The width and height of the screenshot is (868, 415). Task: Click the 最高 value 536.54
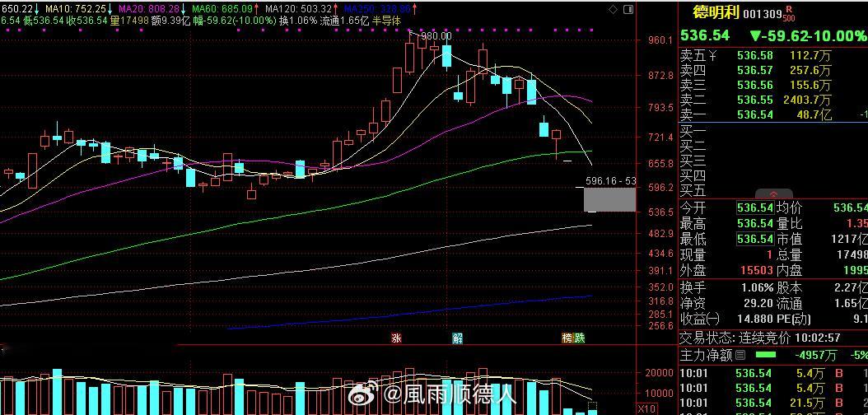(755, 223)
